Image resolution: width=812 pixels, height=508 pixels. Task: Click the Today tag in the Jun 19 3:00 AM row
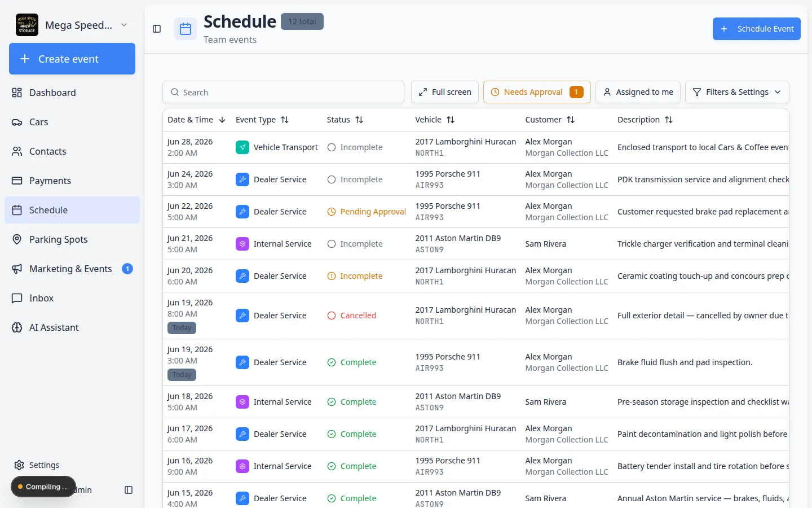182,375
